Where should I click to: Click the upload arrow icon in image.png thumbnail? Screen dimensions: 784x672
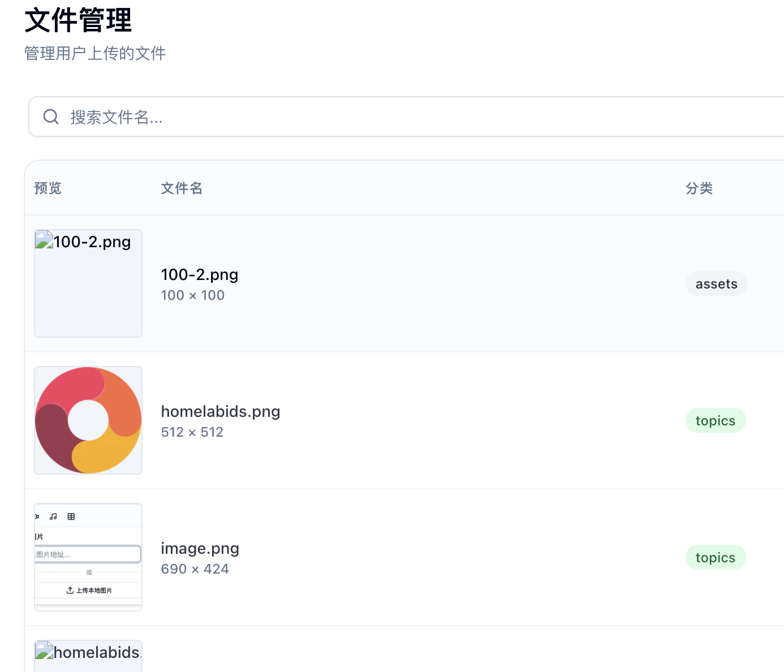tap(70, 591)
